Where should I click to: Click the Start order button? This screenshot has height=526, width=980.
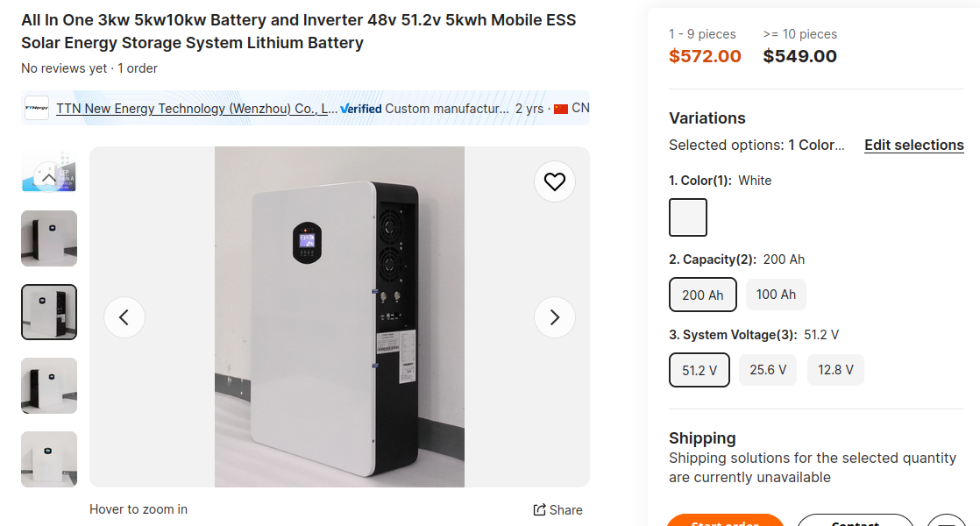pyautogui.click(x=725, y=521)
